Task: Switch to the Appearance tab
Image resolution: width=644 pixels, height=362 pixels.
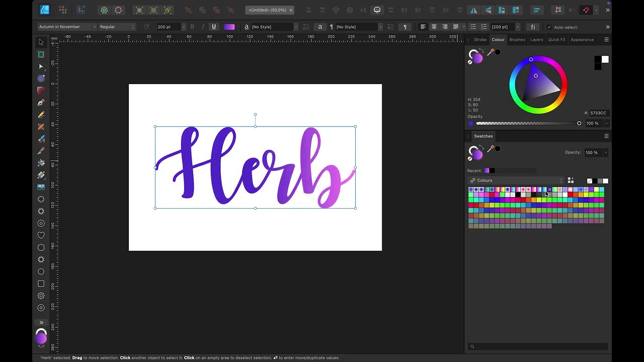Action: (x=582, y=40)
